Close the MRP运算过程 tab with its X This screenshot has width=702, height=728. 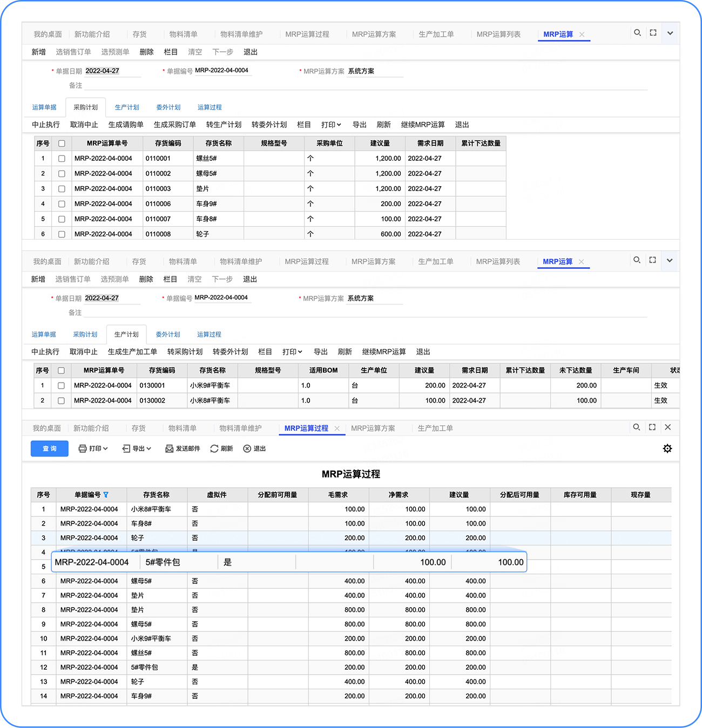(x=337, y=428)
